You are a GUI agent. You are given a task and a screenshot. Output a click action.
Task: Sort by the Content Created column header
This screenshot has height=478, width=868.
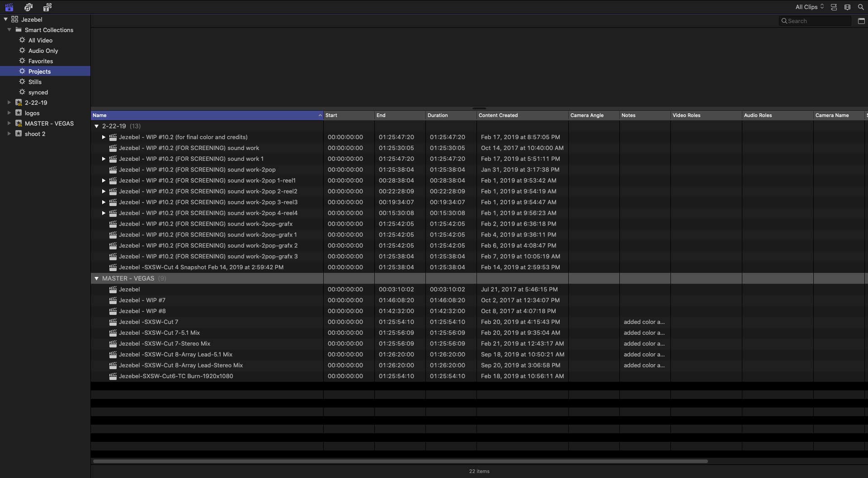tap(523, 115)
